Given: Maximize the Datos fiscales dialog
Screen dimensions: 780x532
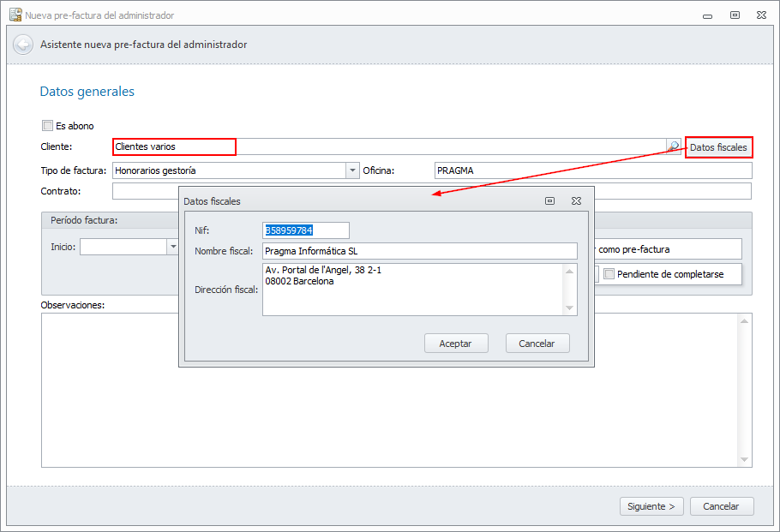Looking at the screenshot, I should click(549, 200).
